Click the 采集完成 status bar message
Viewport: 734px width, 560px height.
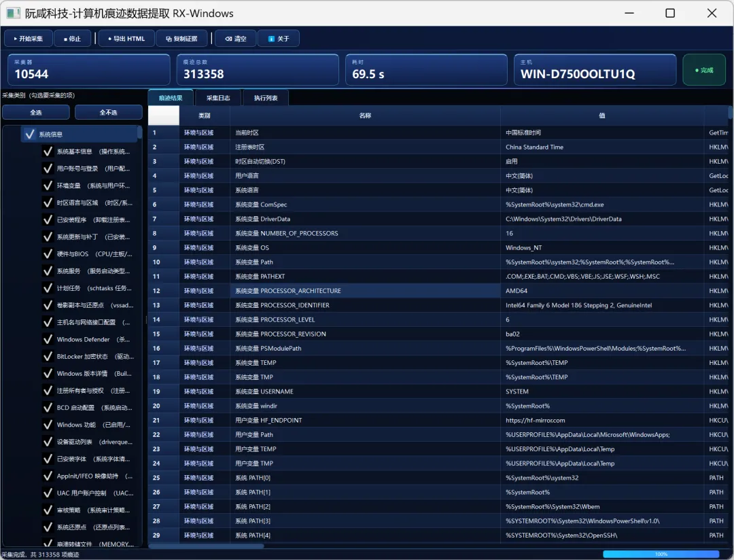[x=40, y=555]
